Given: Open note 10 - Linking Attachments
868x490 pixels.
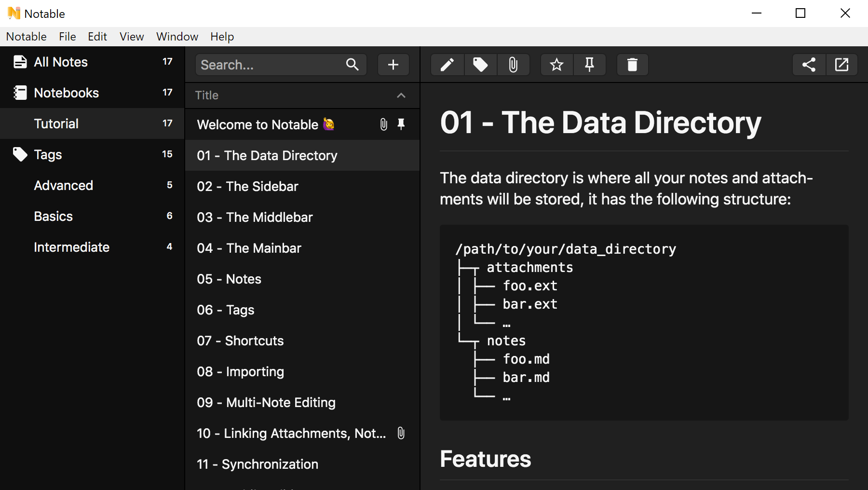Looking at the screenshot, I should tap(302, 433).
